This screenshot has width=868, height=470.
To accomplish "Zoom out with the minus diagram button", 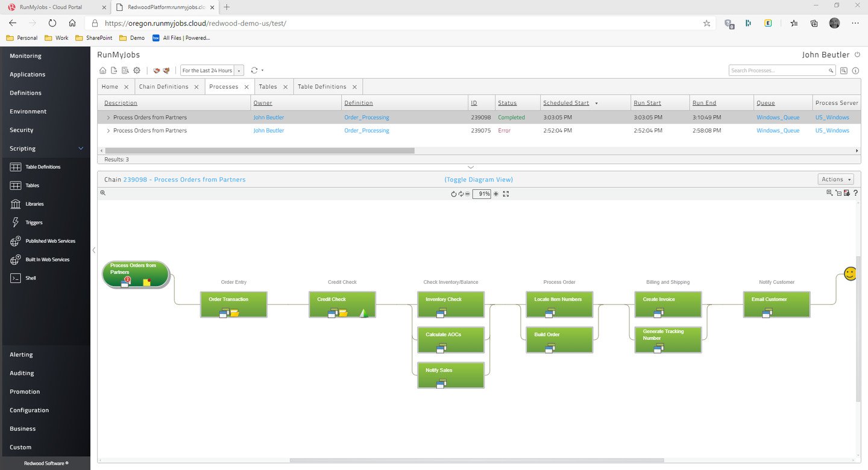I will click(x=467, y=194).
